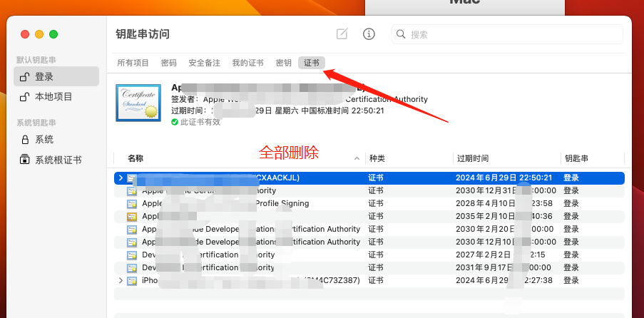This screenshot has width=644, height=318.
Task: Click certificate icon of row expiring 2027年2月2日
Action: 132,255
